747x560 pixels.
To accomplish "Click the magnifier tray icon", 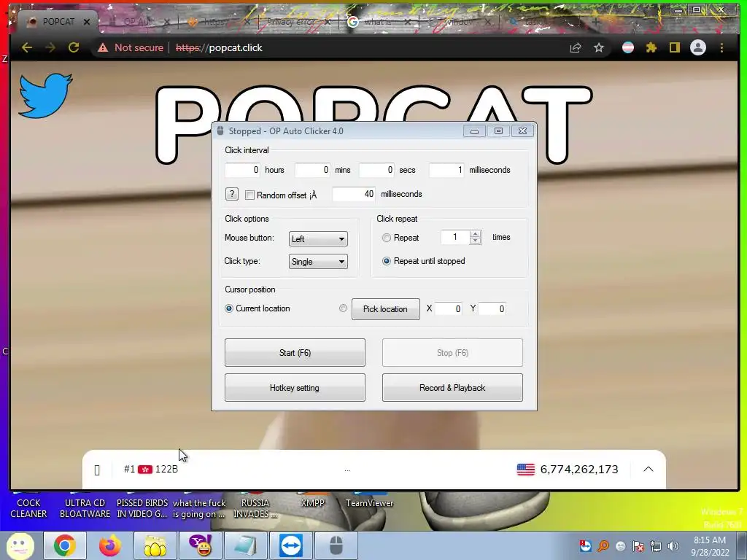I will click(x=603, y=546).
